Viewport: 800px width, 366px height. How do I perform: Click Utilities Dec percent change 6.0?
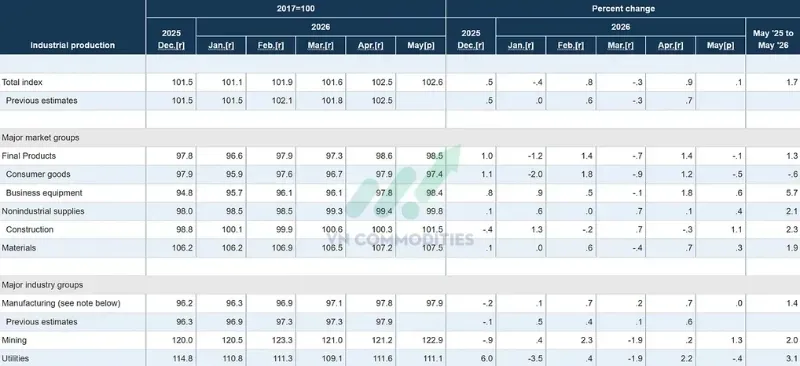pos(487,358)
